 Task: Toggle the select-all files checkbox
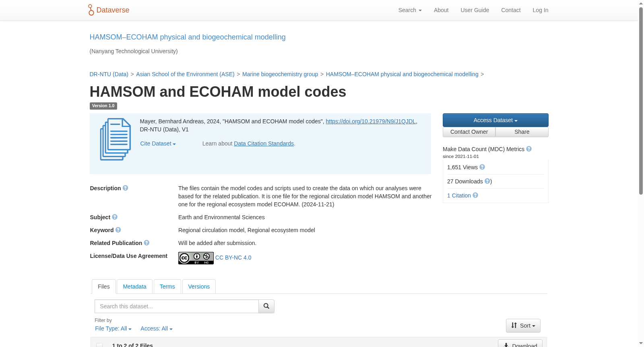coord(99,345)
